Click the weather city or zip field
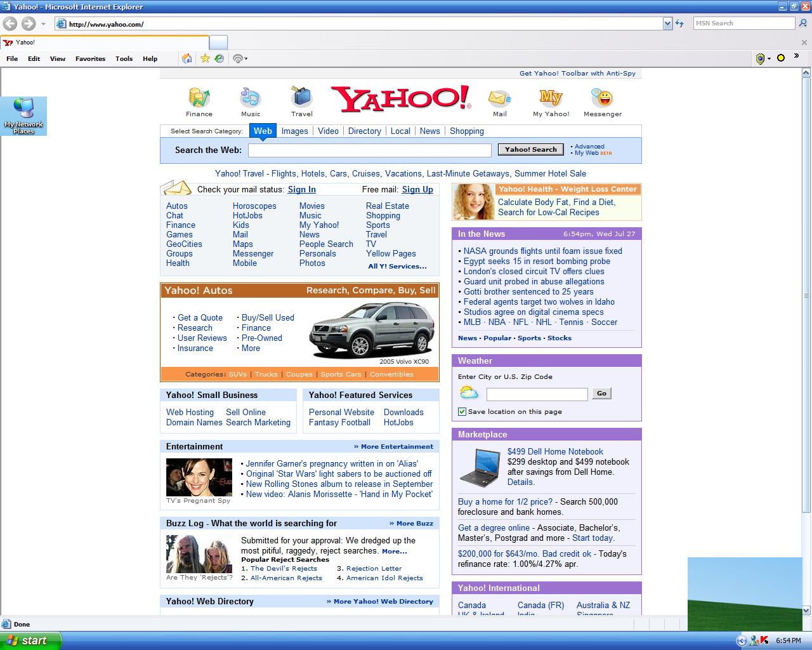 click(537, 394)
